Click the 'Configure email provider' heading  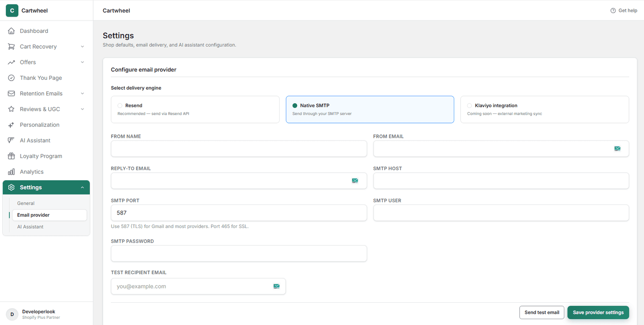pos(143,70)
